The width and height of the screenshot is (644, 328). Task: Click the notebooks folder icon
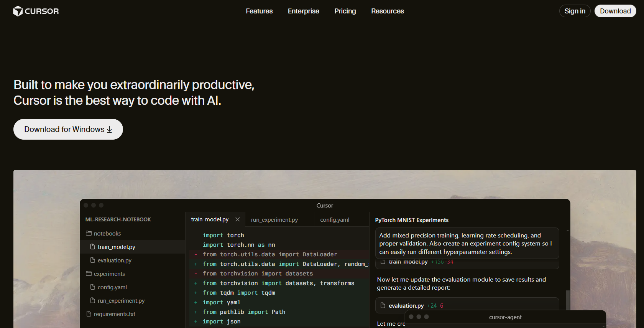89,233
